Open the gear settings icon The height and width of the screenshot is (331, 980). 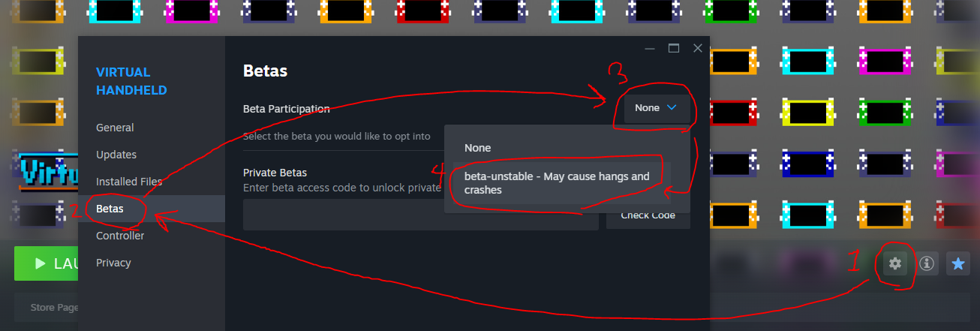pos(894,263)
